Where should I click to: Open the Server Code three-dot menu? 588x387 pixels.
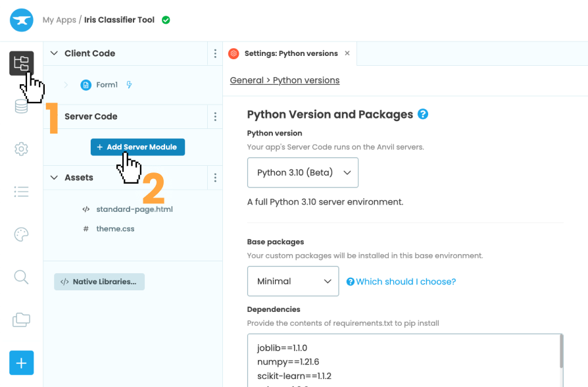(x=215, y=116)
